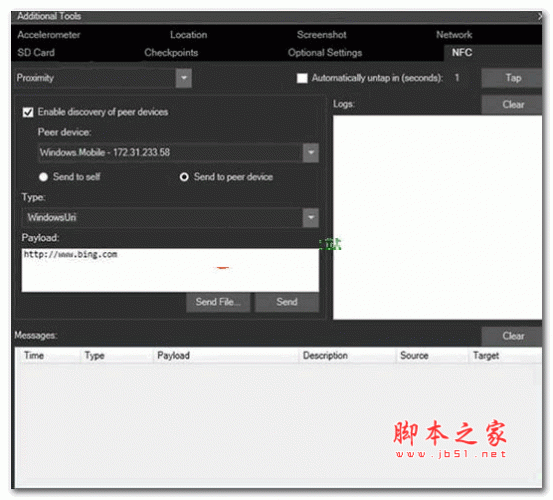This screenshot has width=553, height=500.
Task: Select the Send to self radio button
Action: [43, 177]
